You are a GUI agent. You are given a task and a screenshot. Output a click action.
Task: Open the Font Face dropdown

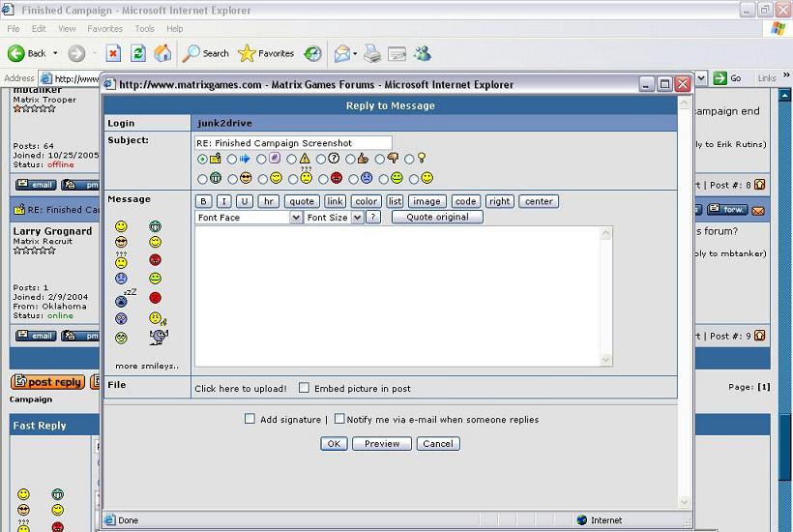249,218
